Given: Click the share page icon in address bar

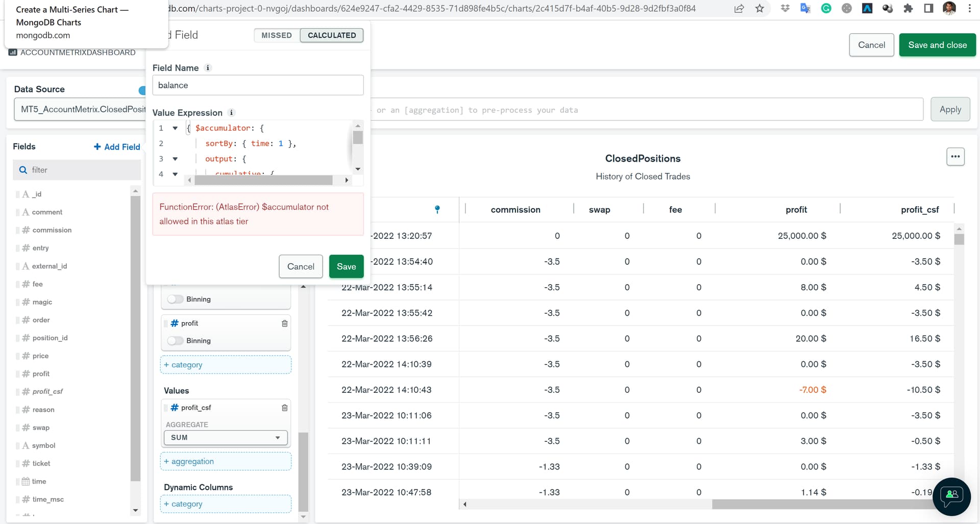Looking at the screenshot, I should pos(739,9).
